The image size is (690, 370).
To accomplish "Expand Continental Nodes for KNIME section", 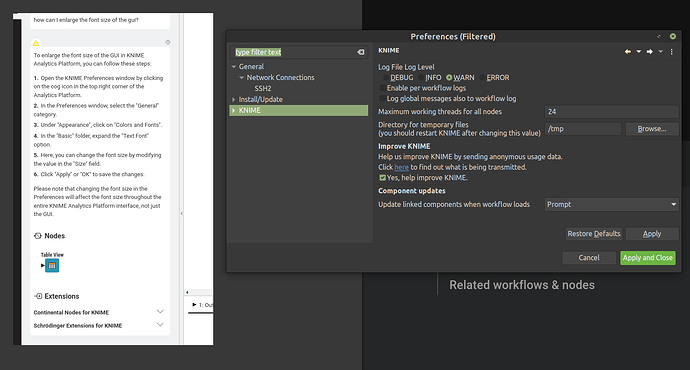I will coord(160,311).
